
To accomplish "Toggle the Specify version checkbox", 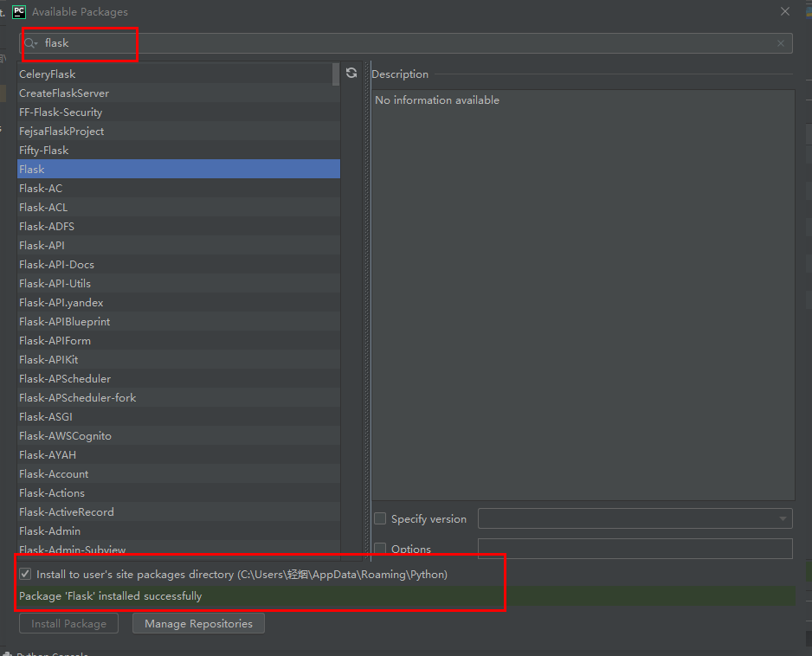I will 380,519.
